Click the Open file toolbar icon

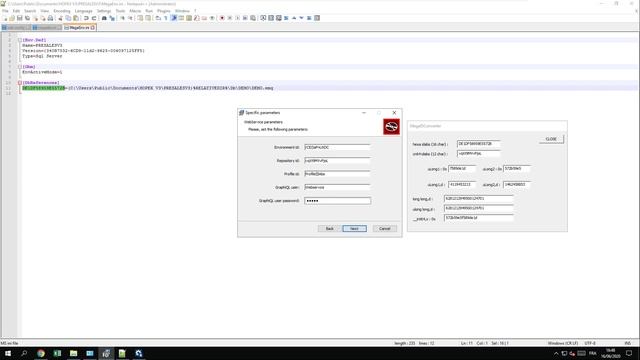tap(12, 18)
